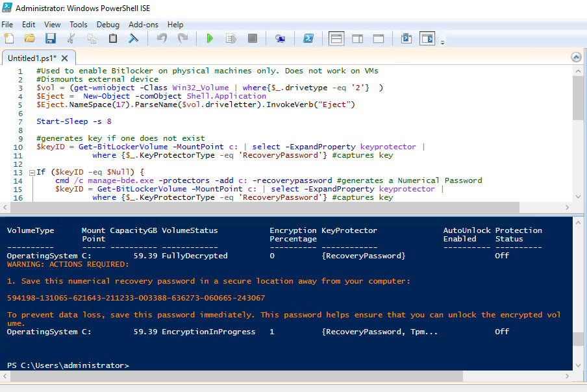The image size is (587, 392).
Task: Redo edit arrow icon
Action: (182, 38)
